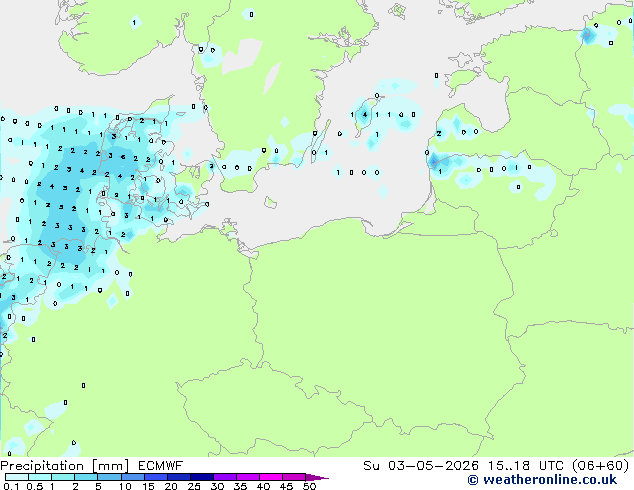Click the 25–30 mm navy legend box

(202, 477)
